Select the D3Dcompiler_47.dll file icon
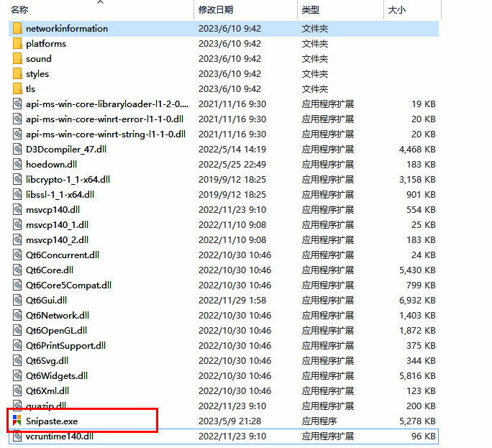 point(17,150)
